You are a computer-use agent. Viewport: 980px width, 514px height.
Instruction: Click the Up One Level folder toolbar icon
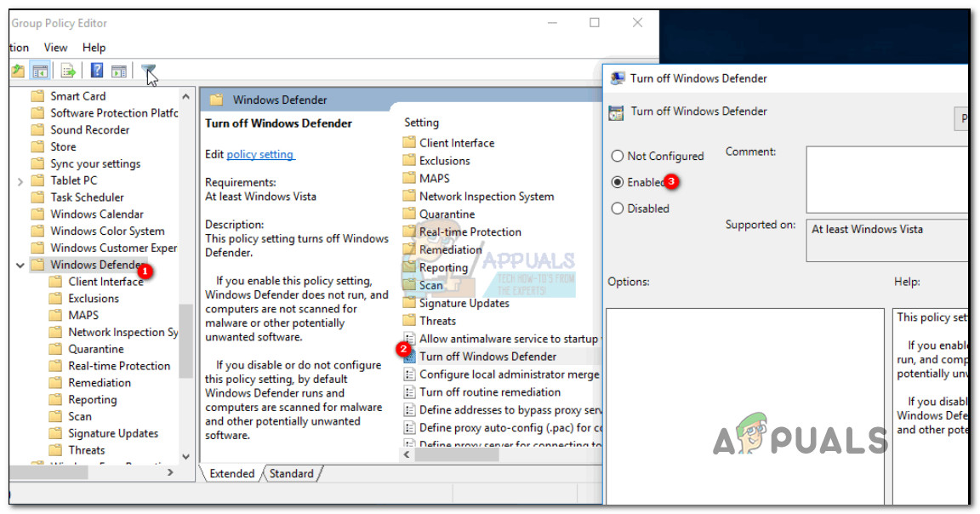click(x=18, y=71)
